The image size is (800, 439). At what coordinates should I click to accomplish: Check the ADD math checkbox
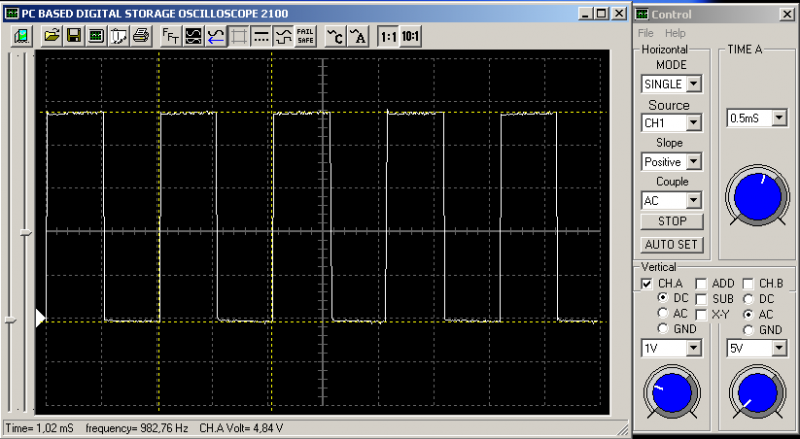[701, 284]
